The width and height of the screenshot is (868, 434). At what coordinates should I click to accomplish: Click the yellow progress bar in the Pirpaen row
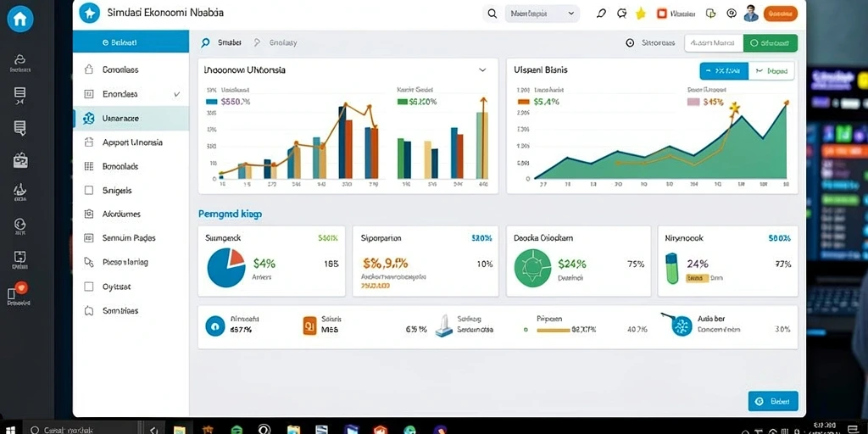coord(554,330)
